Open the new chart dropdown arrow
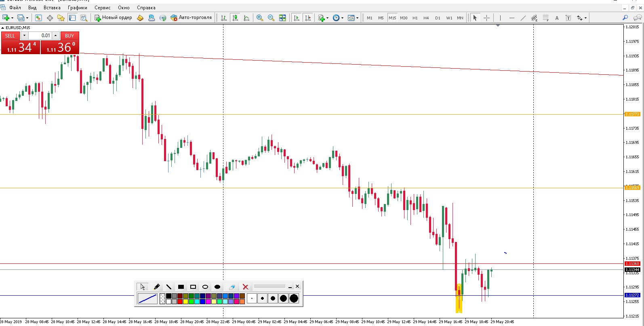This screenshot has height=326, width=644. [12, 18]
